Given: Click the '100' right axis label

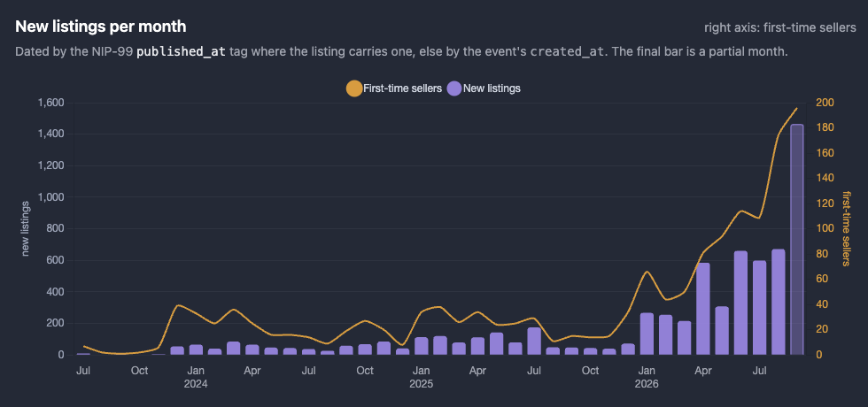Looking at the screenshot, I should tap(825, 228).
